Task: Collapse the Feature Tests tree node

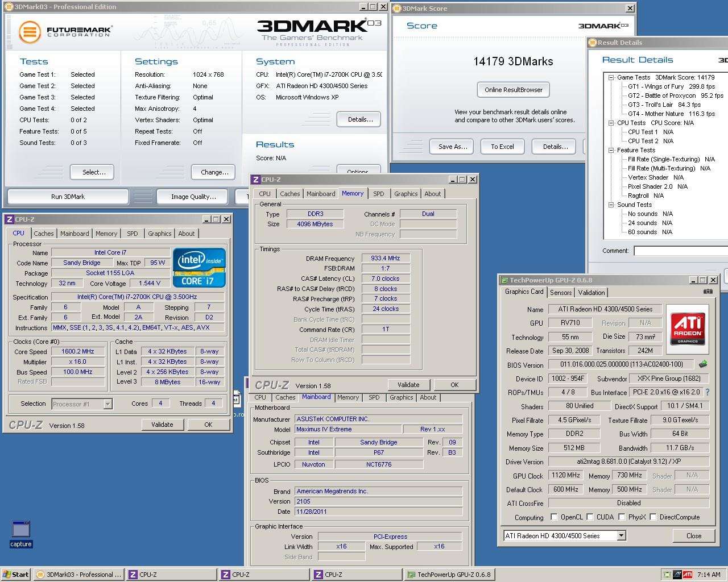Action: point(611,150)
